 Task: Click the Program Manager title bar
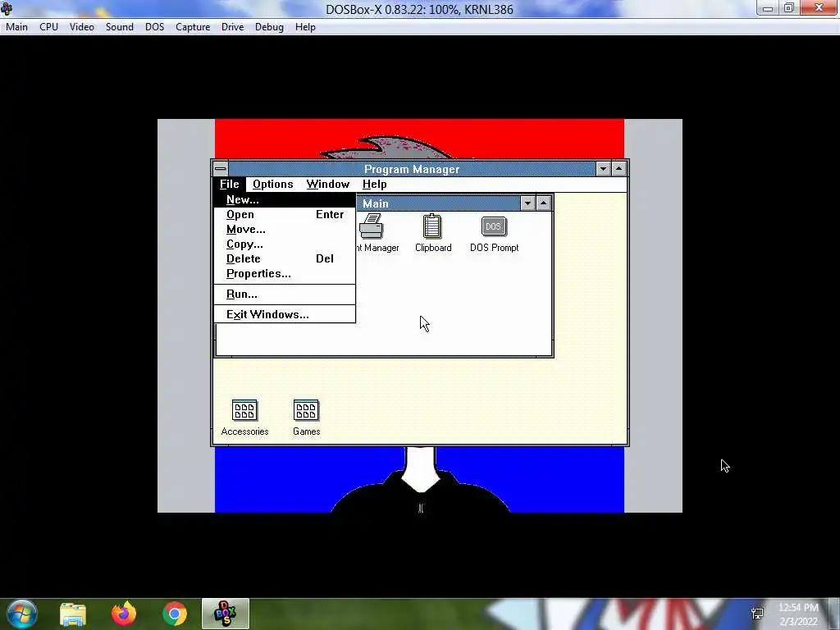point(412,169)
